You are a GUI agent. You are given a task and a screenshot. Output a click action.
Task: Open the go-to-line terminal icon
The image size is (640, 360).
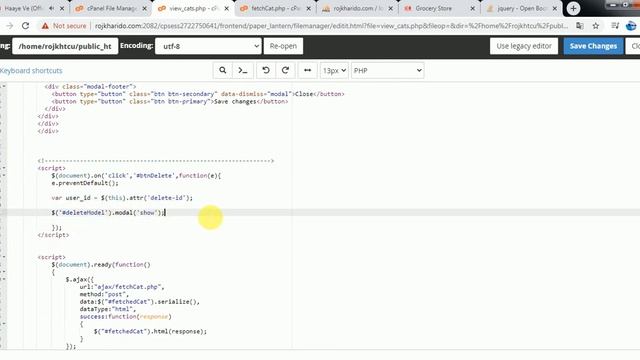point(243,70)
